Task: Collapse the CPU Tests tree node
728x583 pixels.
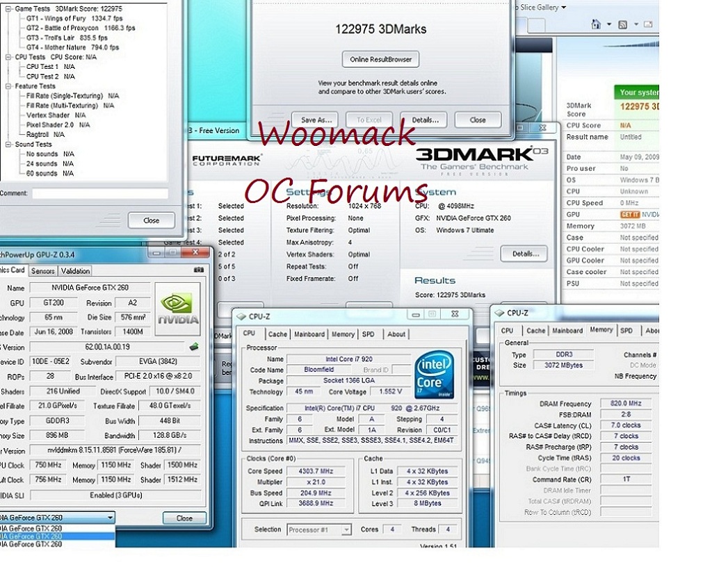Action: 8,56
